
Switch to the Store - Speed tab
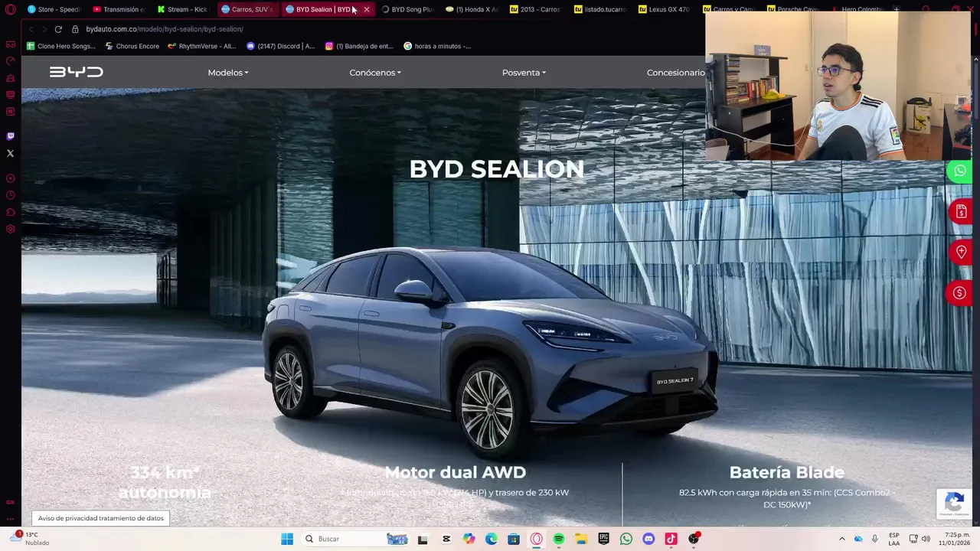pyautogui.click(x=54, y=9)
